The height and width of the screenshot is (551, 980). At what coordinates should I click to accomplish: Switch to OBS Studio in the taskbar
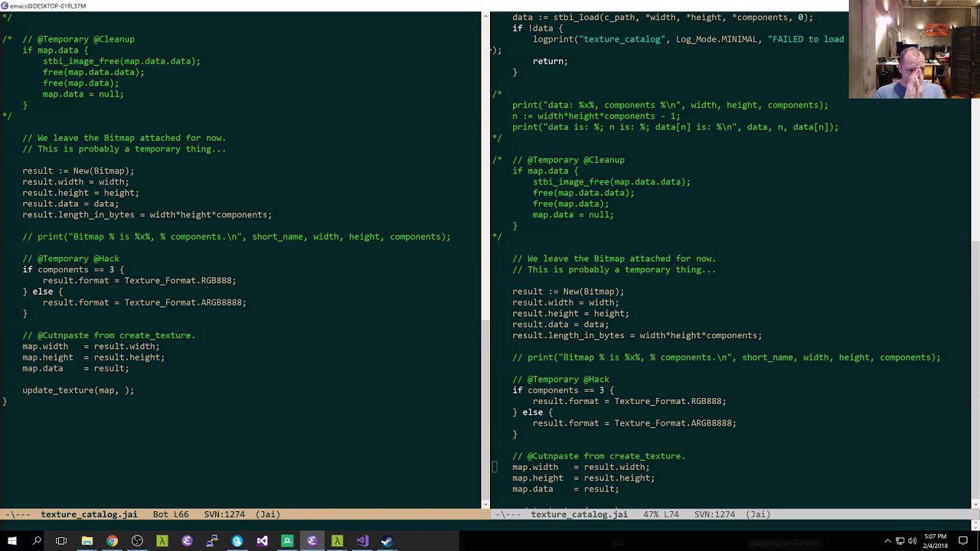(137, 541)
